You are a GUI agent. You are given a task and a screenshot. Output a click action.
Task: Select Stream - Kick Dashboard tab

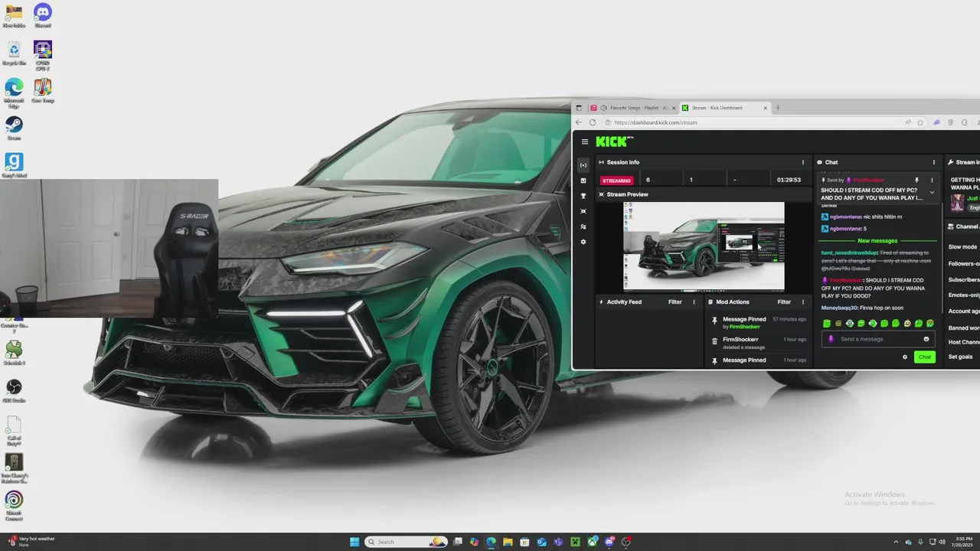(725, 108)
